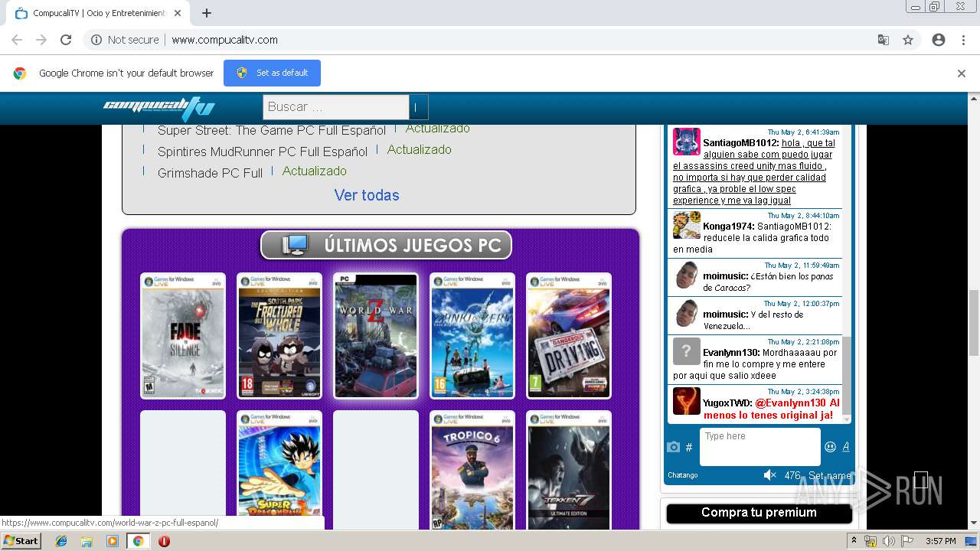This screenshot has height=551, width=980.
Task: Open Spintires MudRunner PC Full Español
Action: click(x=263, y=152)
